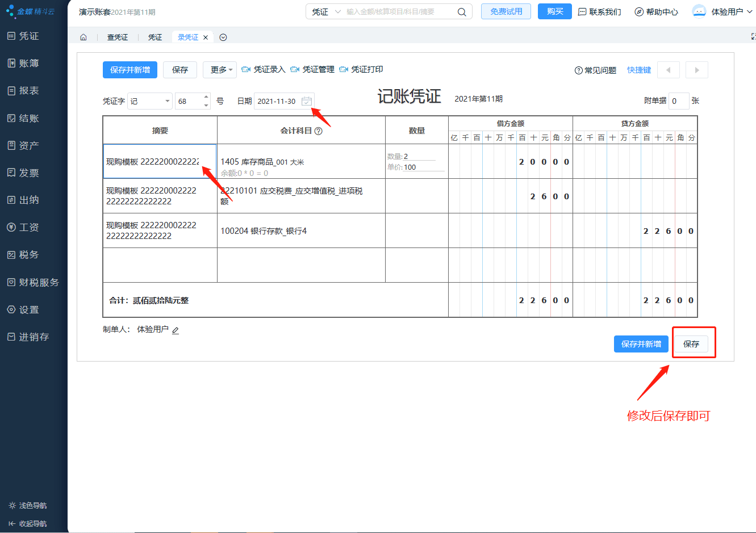Open the 账簿 sidebar module
Screen dimensions: 756x533
(23, 63)
